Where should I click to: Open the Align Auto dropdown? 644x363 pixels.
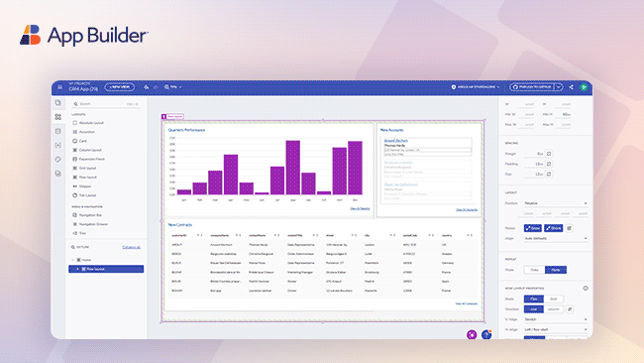click(x=555, y=238)
